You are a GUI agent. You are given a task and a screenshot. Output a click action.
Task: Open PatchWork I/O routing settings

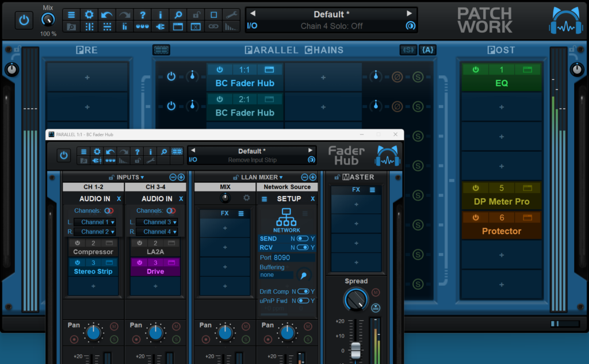coord(252,26)
